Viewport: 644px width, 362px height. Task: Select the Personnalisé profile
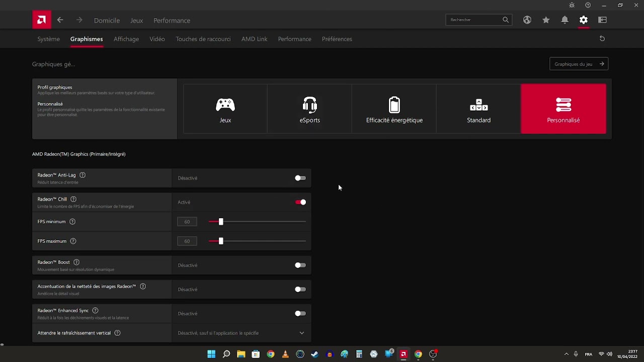pyautogui.click(x=563, y=109)
